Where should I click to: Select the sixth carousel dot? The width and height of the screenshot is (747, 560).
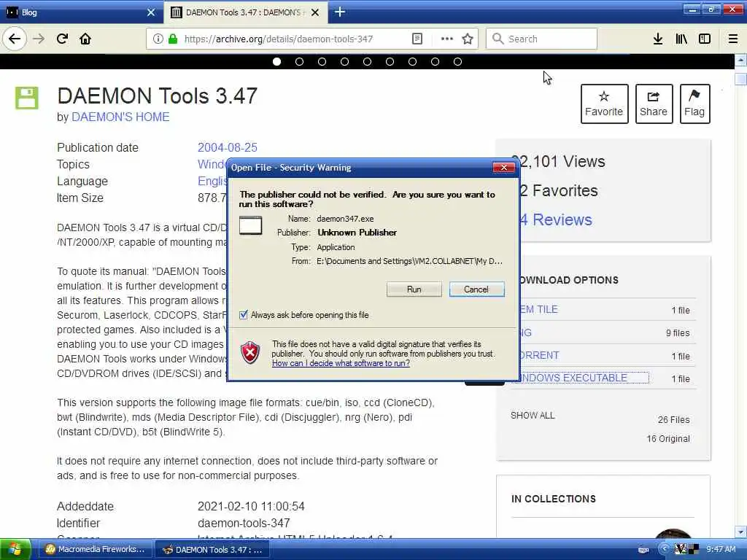[390, 61]
